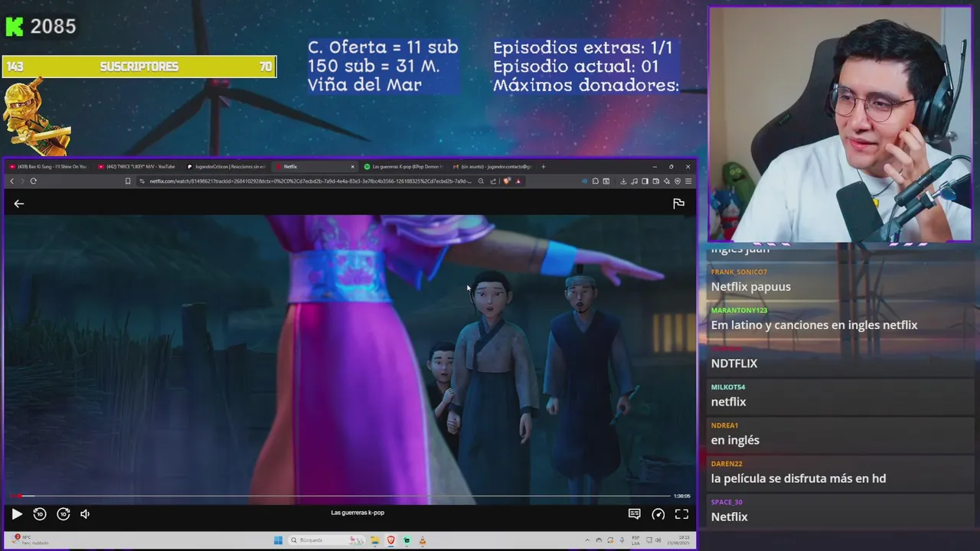Reload the Netflix page
This screenshot has height=551, width=980.
(x=34, y=181)
